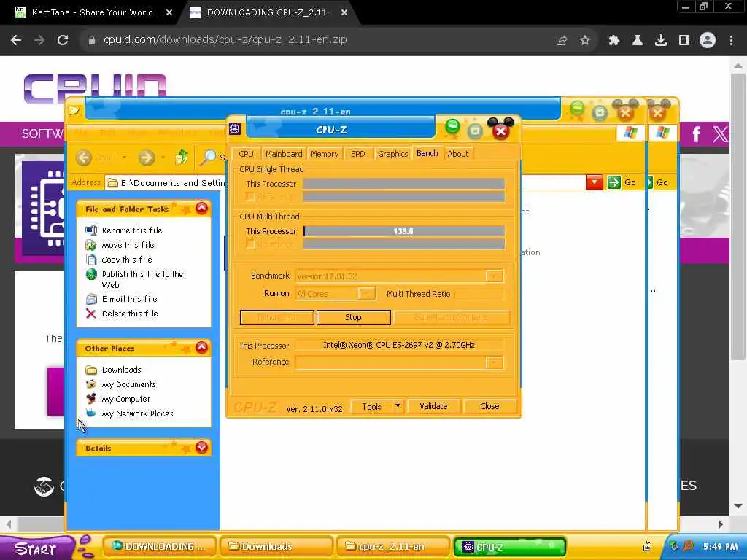Stop the running benchmark
Image resolution: width=747 pixels, height=560 pixels.
click(354, 317)
